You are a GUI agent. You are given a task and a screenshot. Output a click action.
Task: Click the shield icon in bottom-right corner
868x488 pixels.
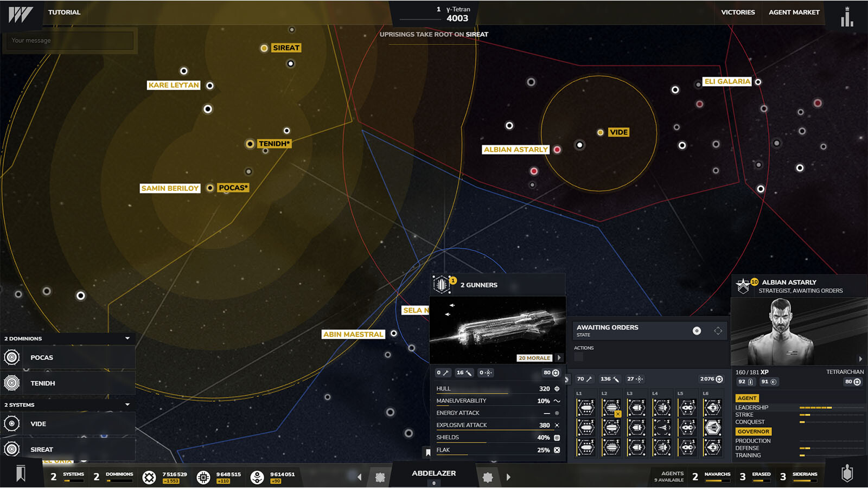847,474
